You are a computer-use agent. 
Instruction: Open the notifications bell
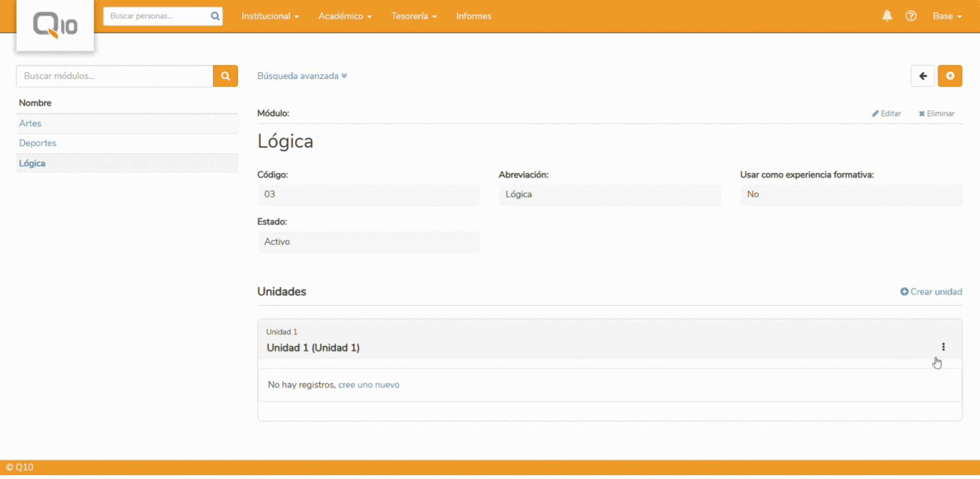click(887, 16)
